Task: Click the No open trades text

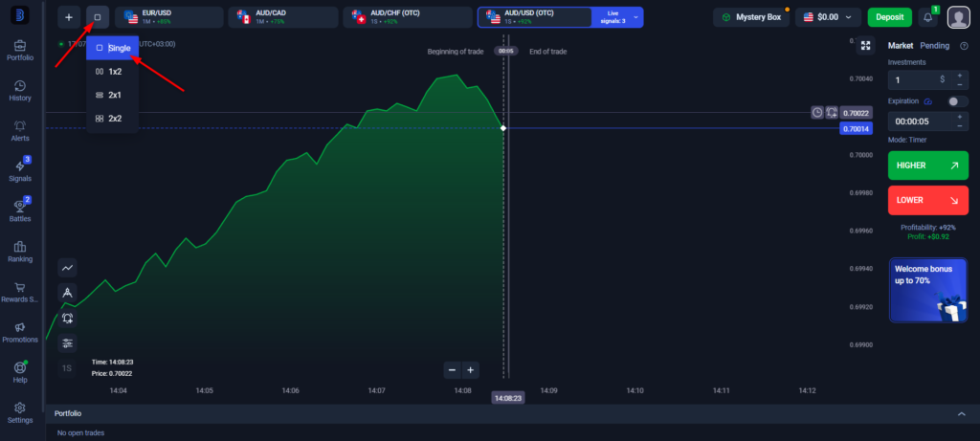Action: [x=80, y=433]
